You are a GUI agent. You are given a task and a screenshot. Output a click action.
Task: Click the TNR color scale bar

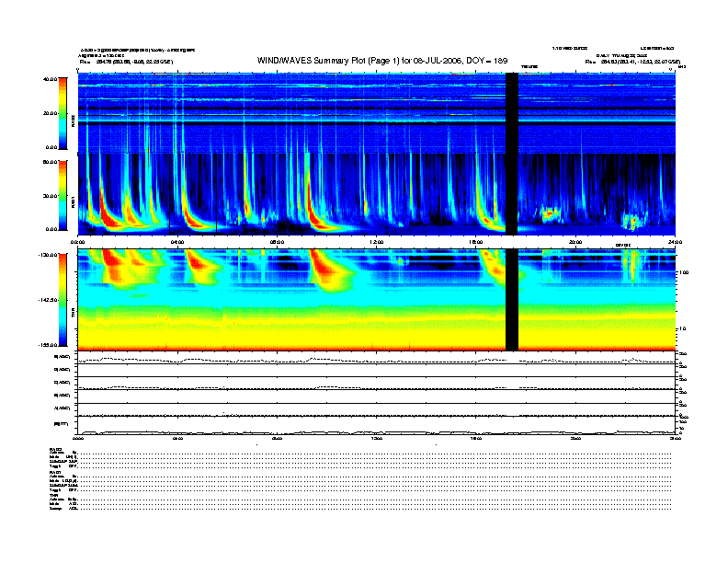pos(63,300)
